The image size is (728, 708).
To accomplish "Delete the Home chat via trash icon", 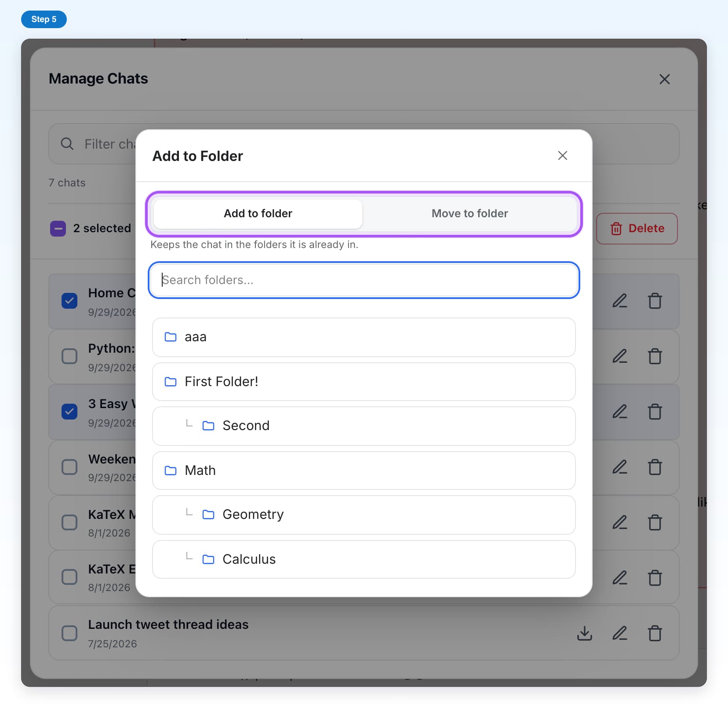I will 655,301.
